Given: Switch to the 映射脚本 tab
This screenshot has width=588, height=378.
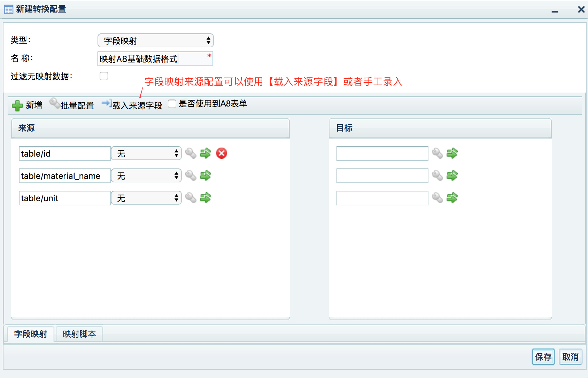Looking at the screenshot, I should 79,334.
